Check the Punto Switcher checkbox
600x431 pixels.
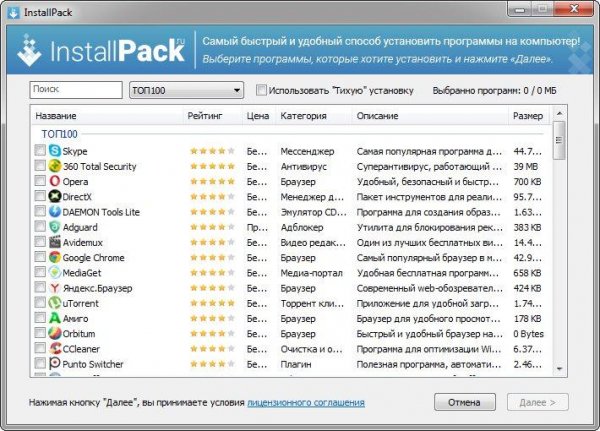[40, 363]
